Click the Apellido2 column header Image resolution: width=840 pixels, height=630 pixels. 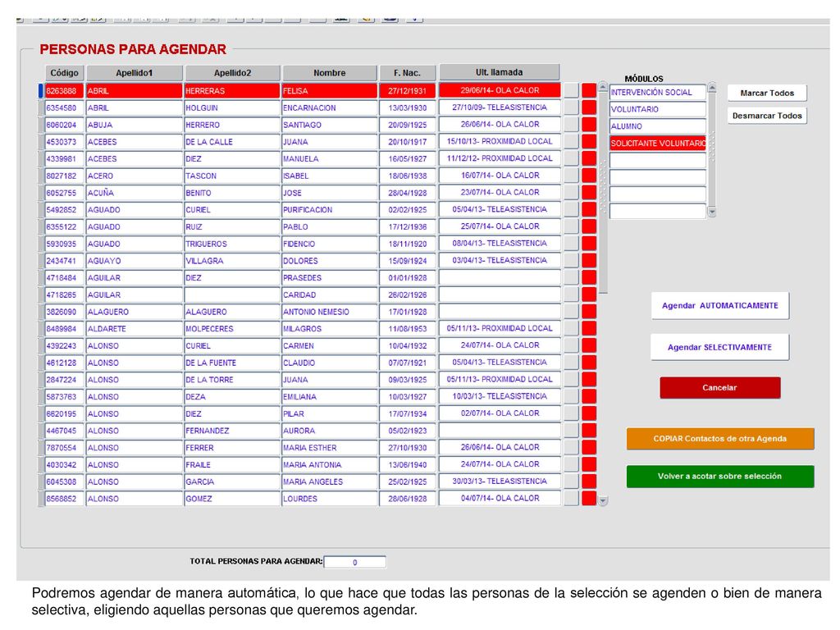click(x=232, y=73)
